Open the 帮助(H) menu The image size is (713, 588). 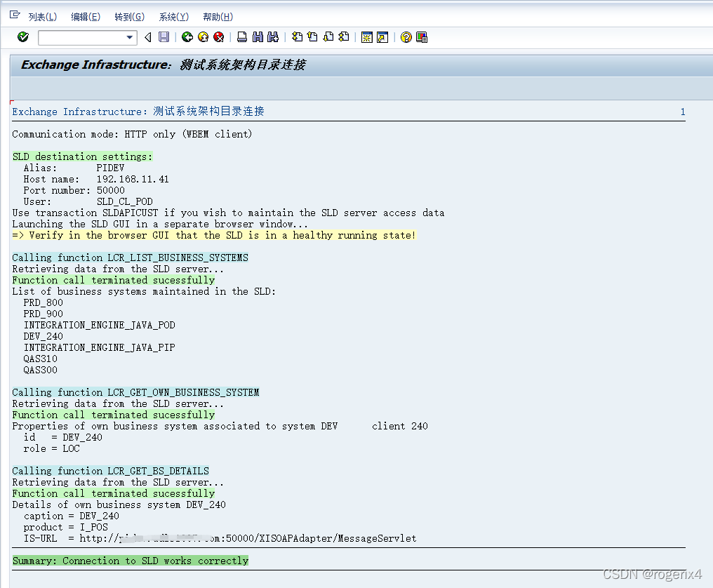tap(218, 17)
